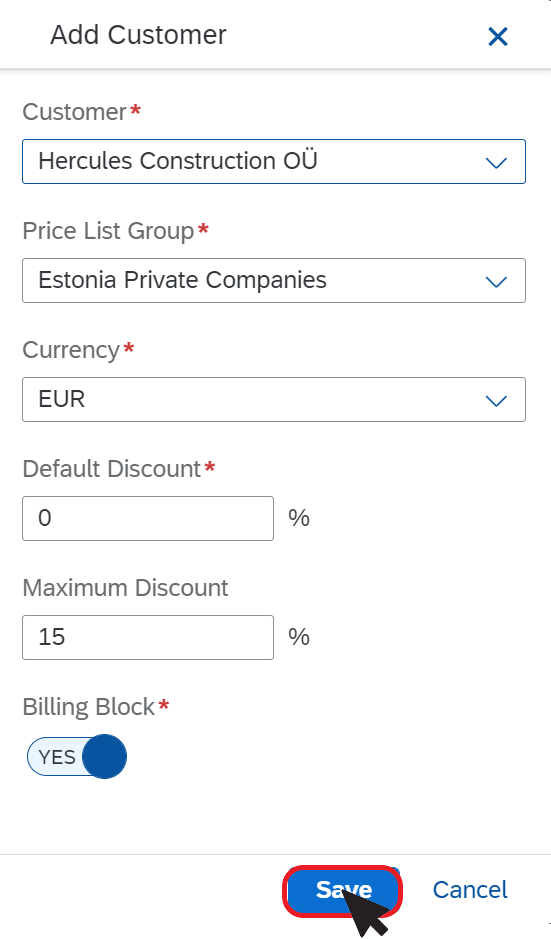Click the EUR currency value
The height and width of the screenshot is (939, 551).
coord(62,399)
